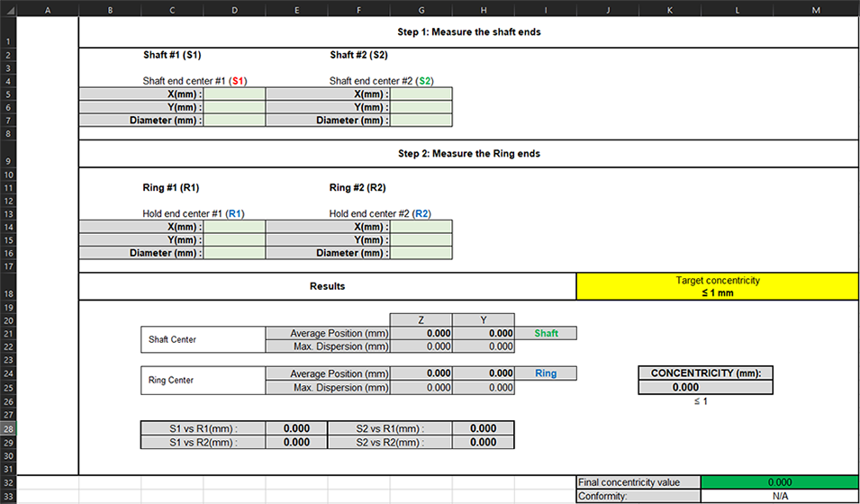Viewport: 860px width, 504px height.
Task: Select column A header
Action: (x=47, y=9)
